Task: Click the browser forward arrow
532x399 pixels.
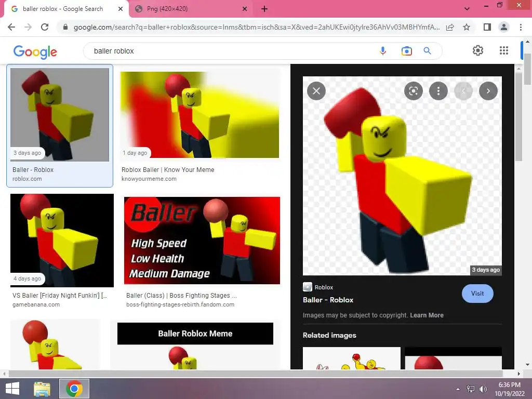Action: coord(28,27)
